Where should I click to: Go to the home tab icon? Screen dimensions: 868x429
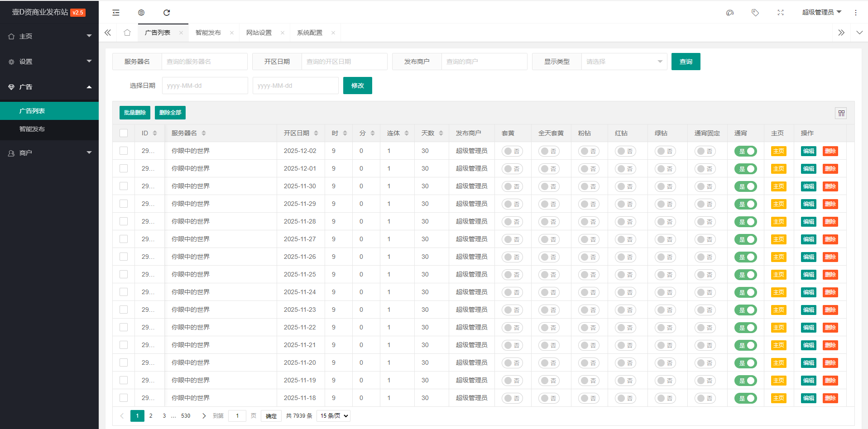click(127, 33)
